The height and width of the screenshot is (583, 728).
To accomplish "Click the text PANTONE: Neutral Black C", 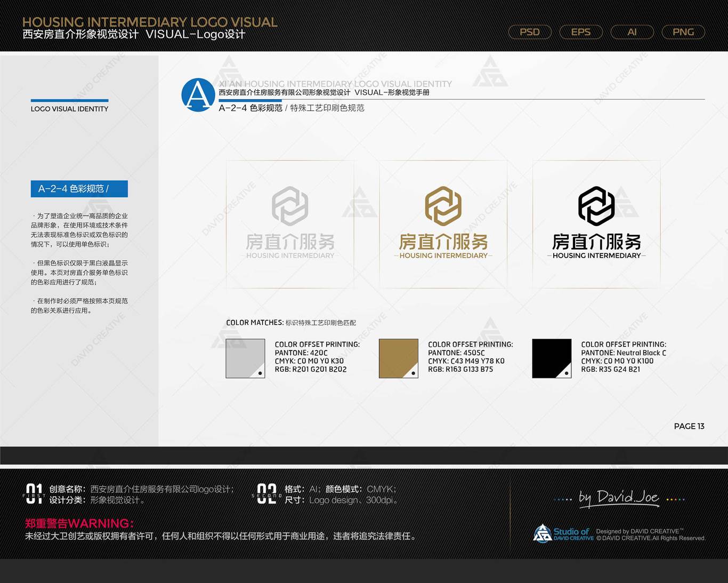I will 624,353.
